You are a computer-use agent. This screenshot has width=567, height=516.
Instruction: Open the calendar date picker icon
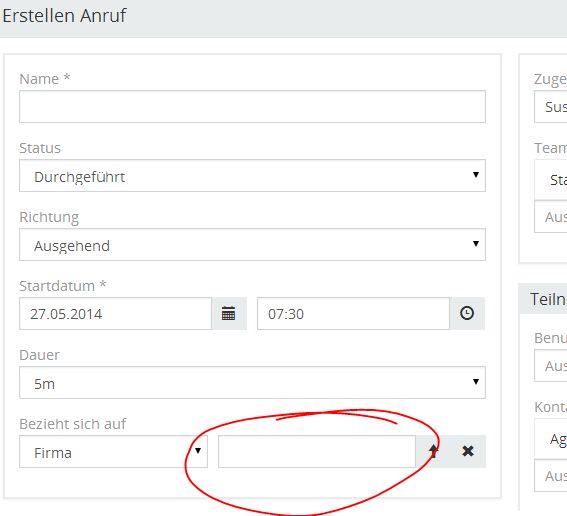(x=229, y=314)
